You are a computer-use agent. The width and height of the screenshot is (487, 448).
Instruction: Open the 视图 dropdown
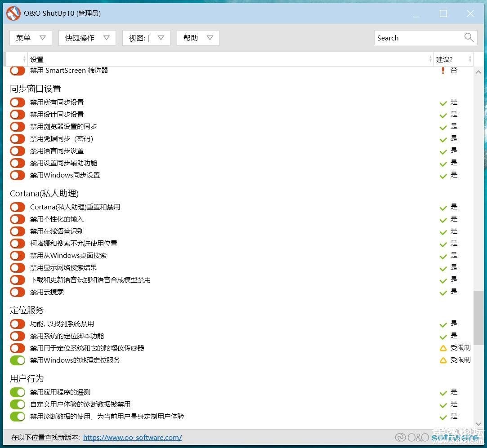tap(146, 38)
